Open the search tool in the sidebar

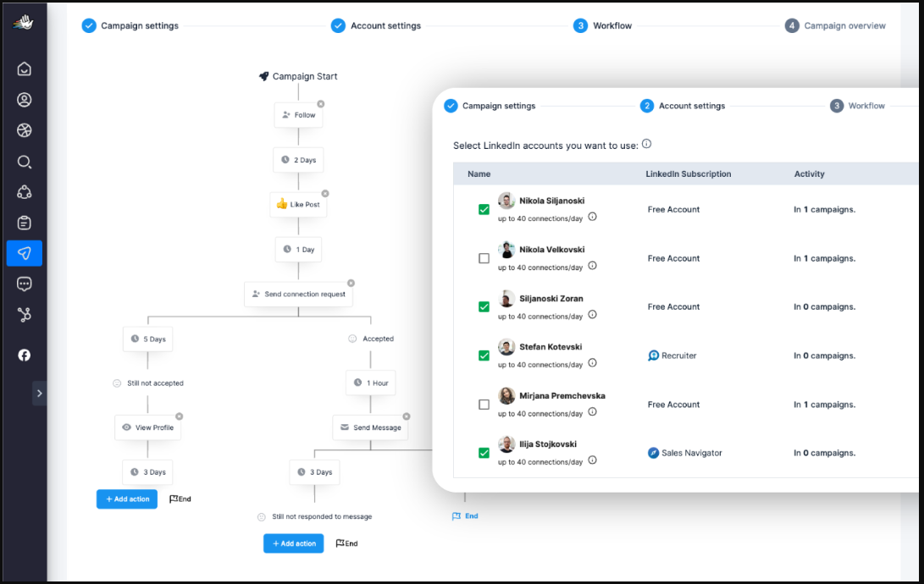(x=24, y=162)
